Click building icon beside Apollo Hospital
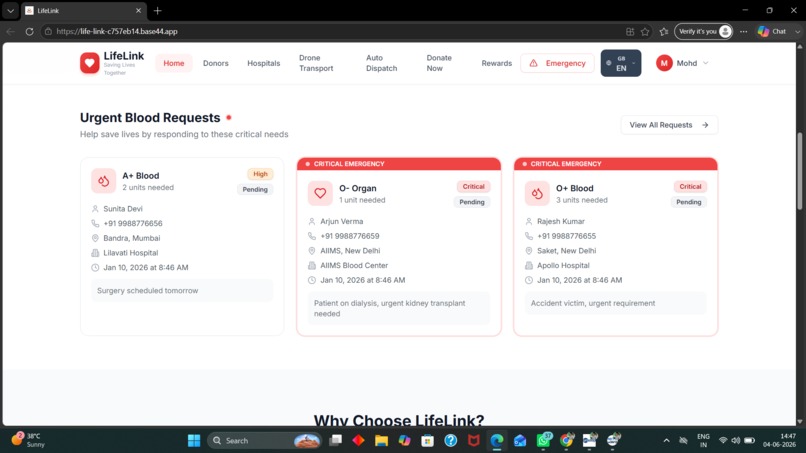Viewport: 806px width, 453px height. tap(529, 265)
